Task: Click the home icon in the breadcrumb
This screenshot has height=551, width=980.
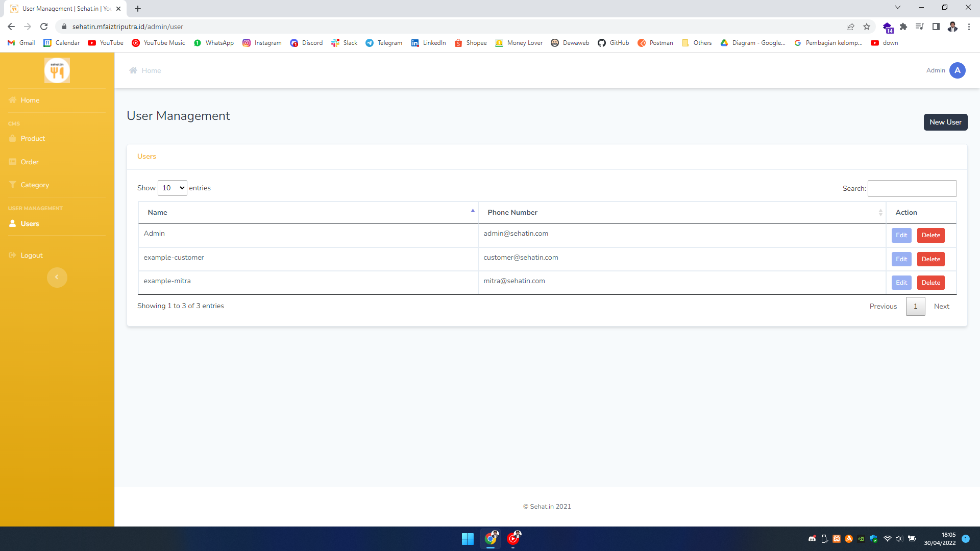Action: [x=133, y=70]
